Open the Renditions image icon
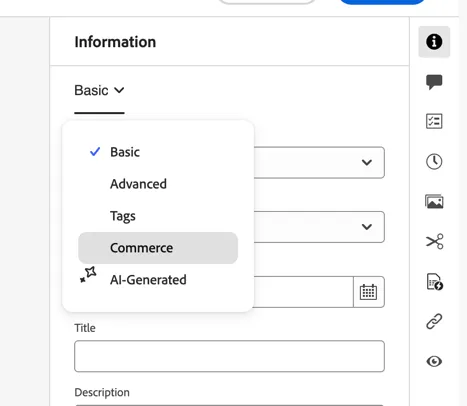467x406 pixels. [434, 202]
